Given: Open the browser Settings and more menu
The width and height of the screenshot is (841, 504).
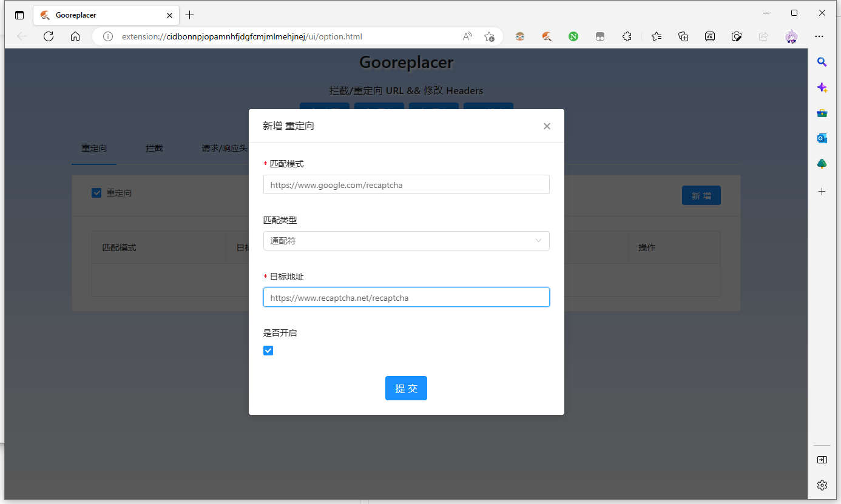Looking at the screenshot, I should point(819,36).
